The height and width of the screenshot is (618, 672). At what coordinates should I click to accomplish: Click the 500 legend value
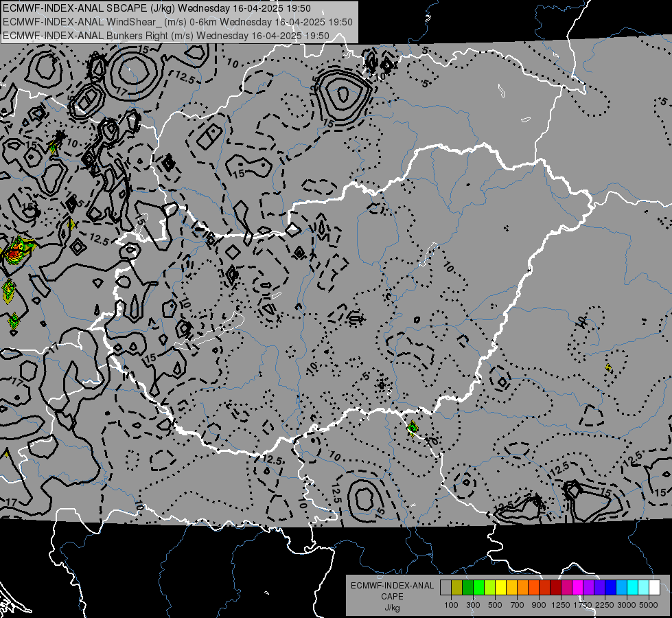click(495, 605)
